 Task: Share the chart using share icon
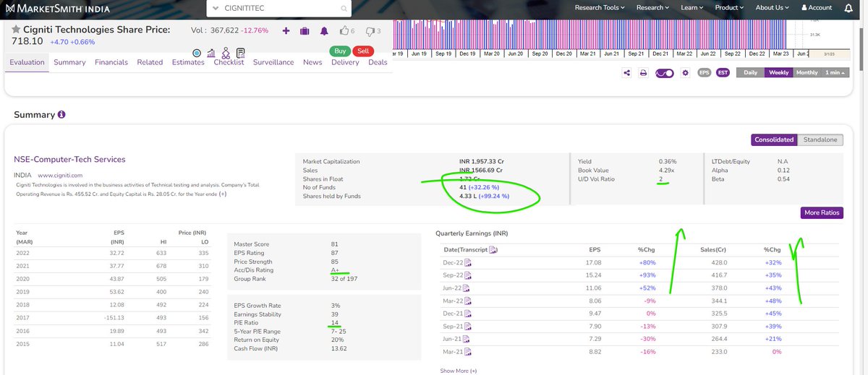pos(626,73)
